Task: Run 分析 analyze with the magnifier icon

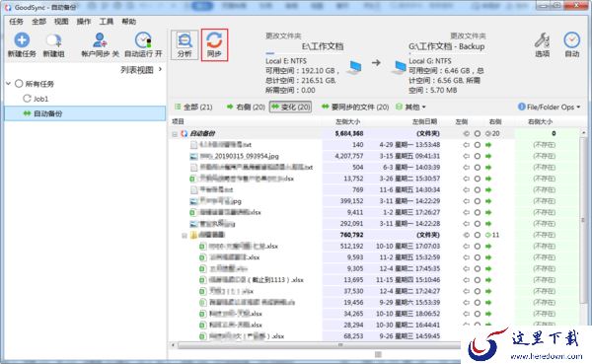Action: (x=185, y=40)
